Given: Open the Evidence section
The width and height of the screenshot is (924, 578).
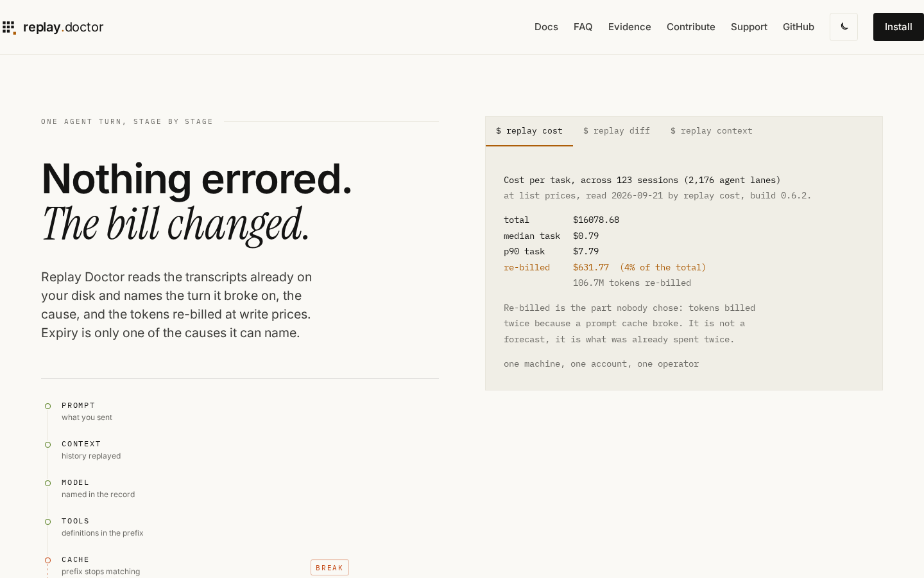Looking at the screenshot, I should 629,27.
